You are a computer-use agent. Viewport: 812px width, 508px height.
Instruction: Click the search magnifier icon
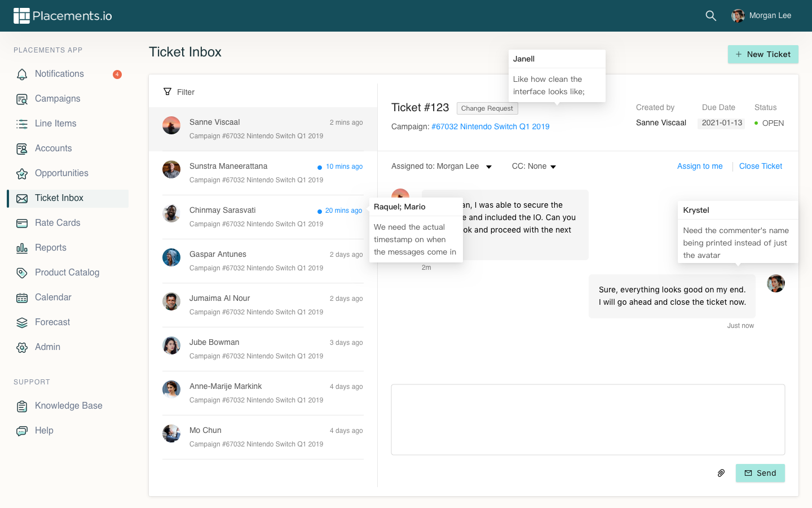point(710,16)
